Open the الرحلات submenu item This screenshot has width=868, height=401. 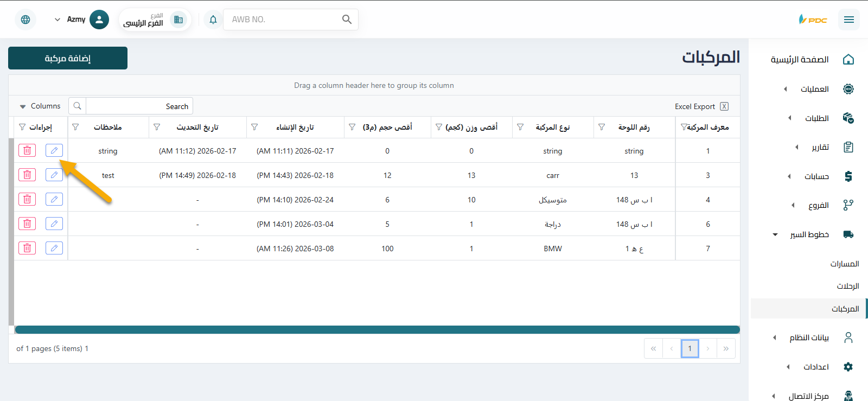tap(848, 286)
